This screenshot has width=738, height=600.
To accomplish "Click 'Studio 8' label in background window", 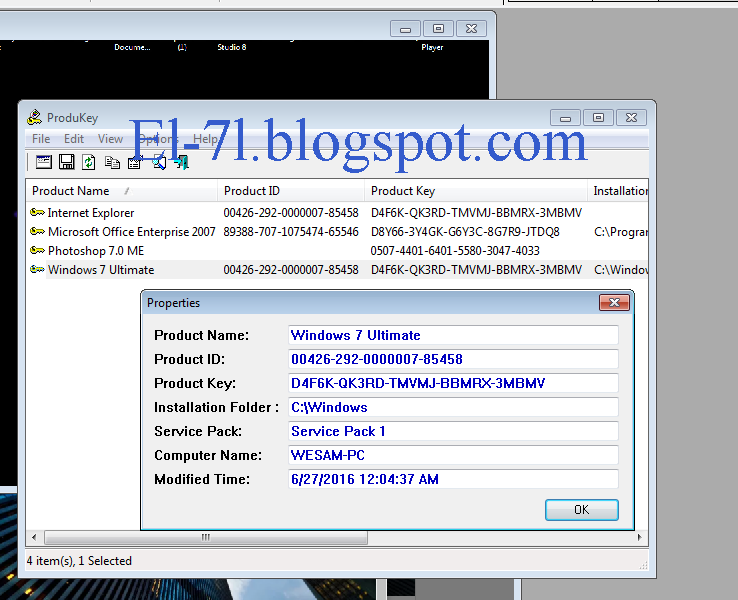I will point(232,47).
